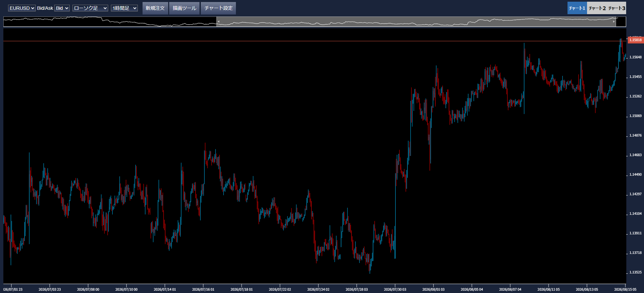Click the 2026/07/03 23 time axis label
This screenshot has width=644, height=293.
click(50, 290)
